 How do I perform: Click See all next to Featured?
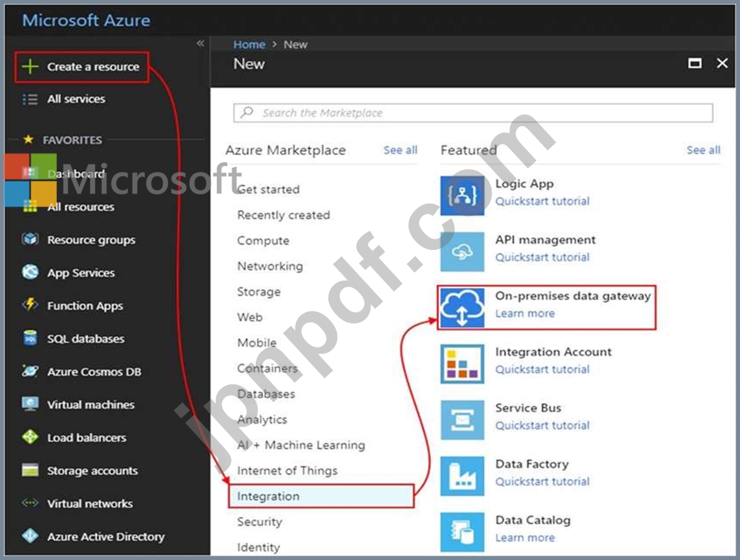[x=703, y=150]
